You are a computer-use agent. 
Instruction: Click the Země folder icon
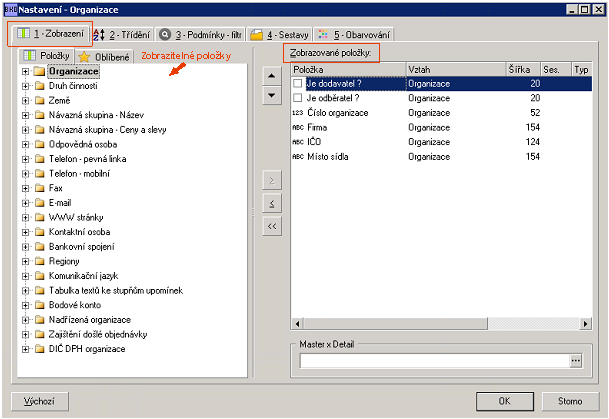point(39,101)
